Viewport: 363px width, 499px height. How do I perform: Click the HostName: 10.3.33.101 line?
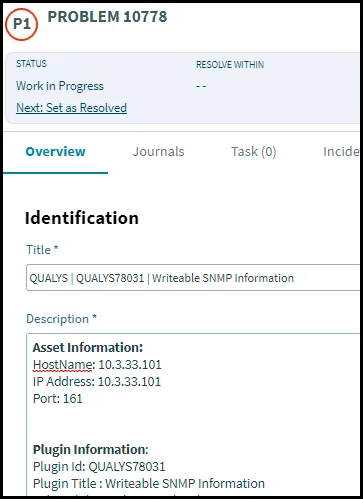click(x=97, y=365)
